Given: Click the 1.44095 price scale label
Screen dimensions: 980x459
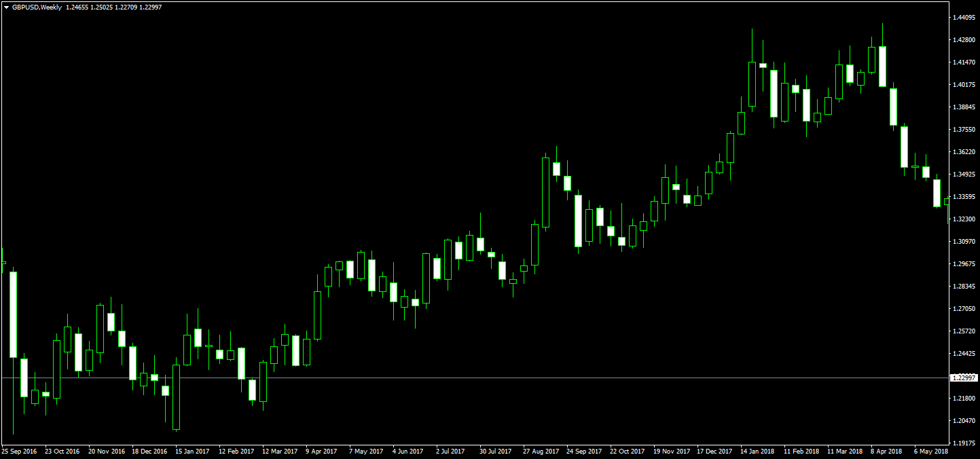Looking at the screenshot, I should [964, 17].
